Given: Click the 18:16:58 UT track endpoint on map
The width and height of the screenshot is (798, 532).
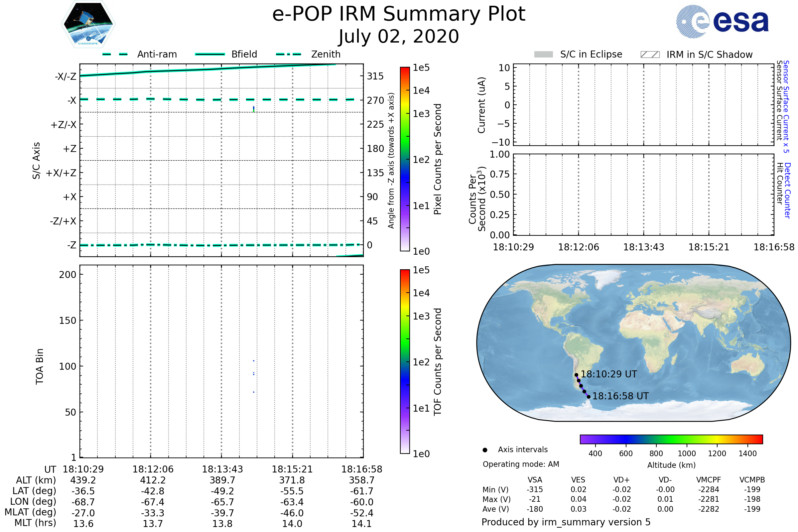Looking at the screenshot, I should (x=589, y=397).
